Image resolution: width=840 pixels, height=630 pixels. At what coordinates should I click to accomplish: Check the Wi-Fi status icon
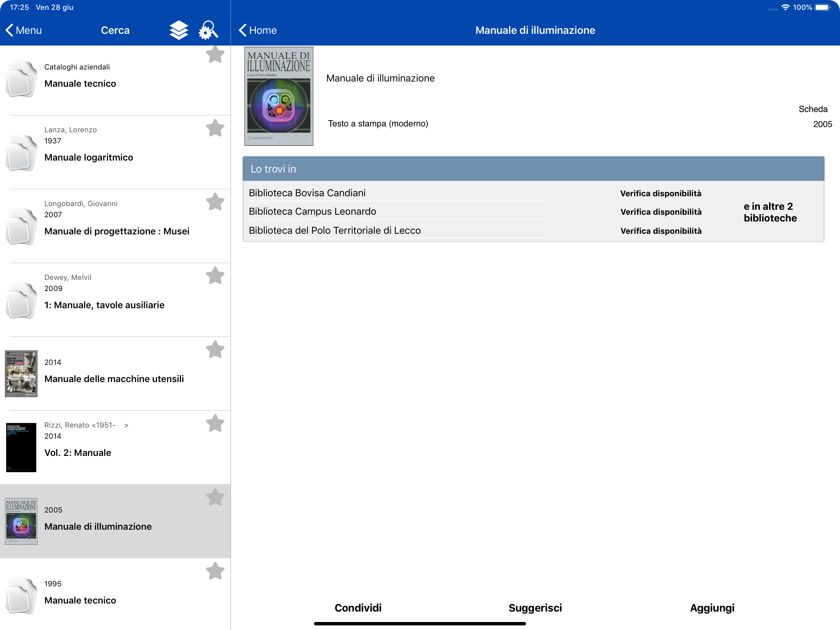coord(785,7)
